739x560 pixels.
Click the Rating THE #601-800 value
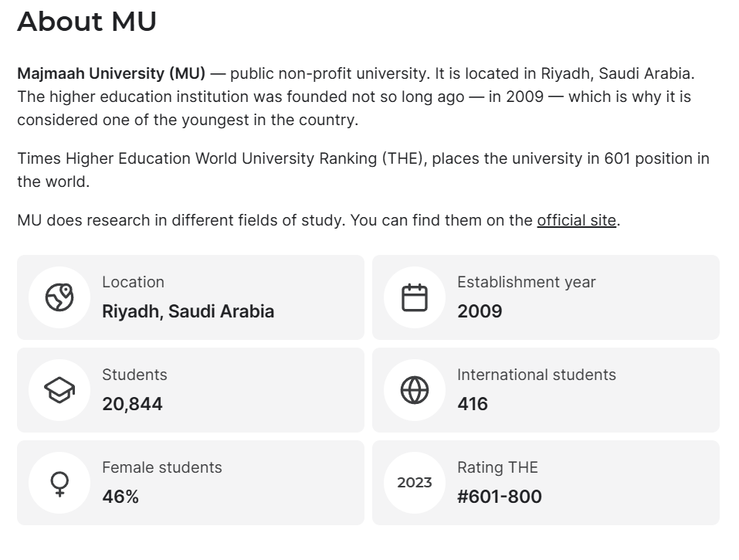[499, 497]
